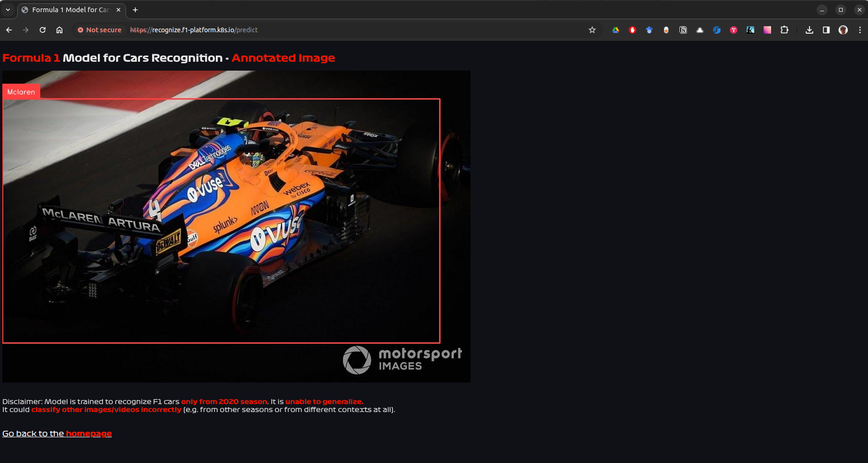This screenshot has width=868, height=463.
Task: Open the red stop-hand adblock extension
Action: 633,30
